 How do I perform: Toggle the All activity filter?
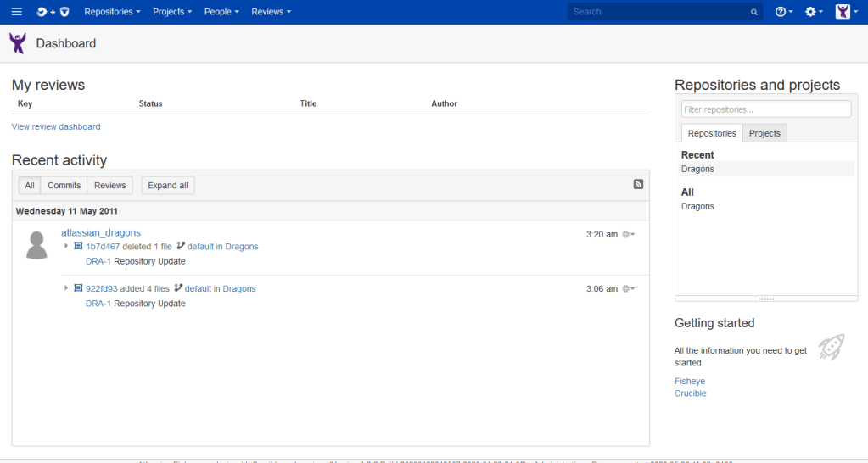[x=30, y=186]
